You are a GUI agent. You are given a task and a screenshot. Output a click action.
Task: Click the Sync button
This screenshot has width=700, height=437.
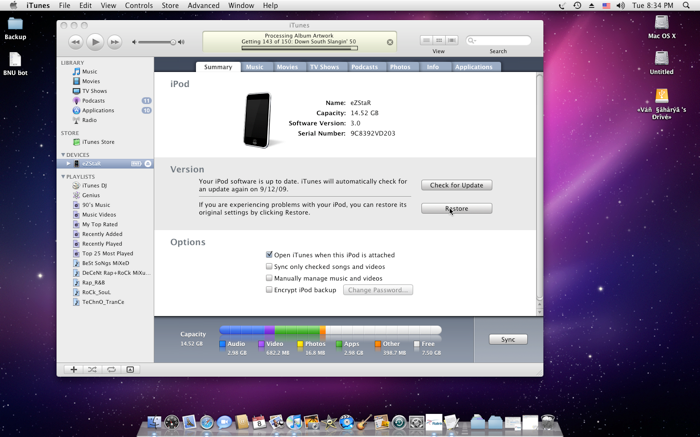(508, 340)
